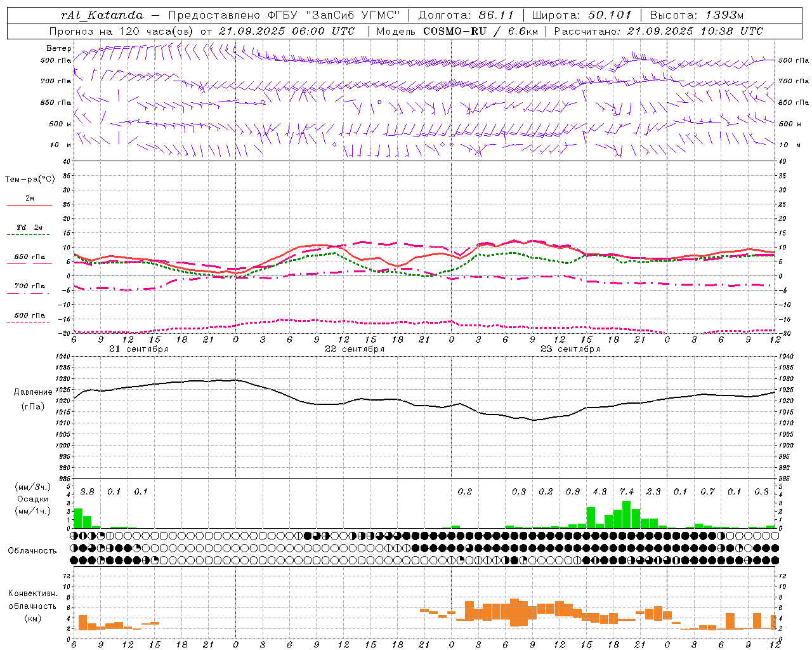Click the blue '2м' legend line sample
Viewport: 812px width, 650px height.
tap(29, 206)
